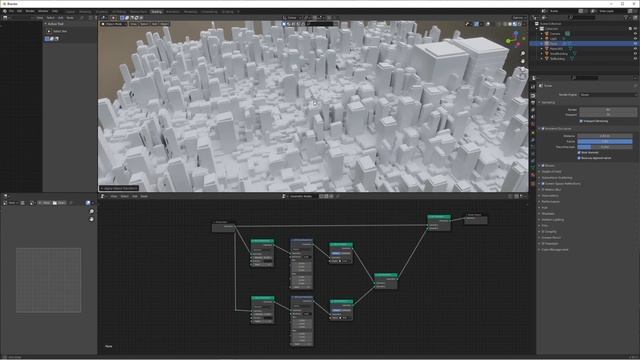This screenshot has width=640, height=360.
Task: Click the node editor's editor type icon
Action: coord(103,196)
